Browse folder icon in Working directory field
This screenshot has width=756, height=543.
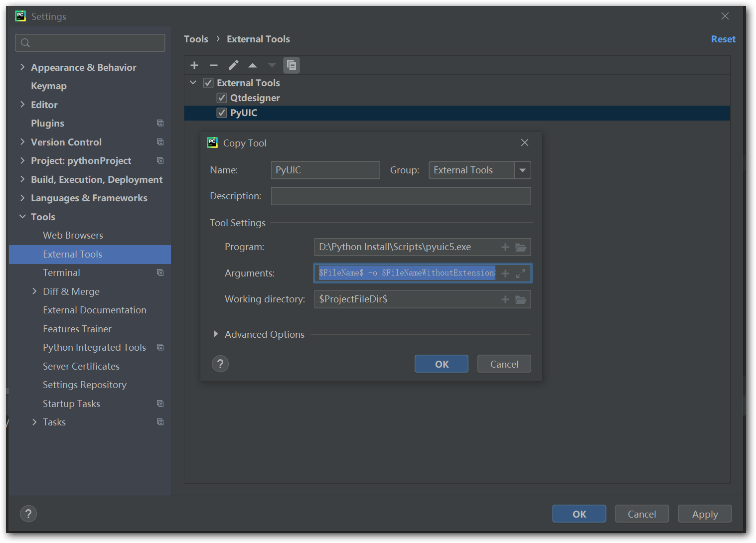pyautogui.click(x=521, y=299)
